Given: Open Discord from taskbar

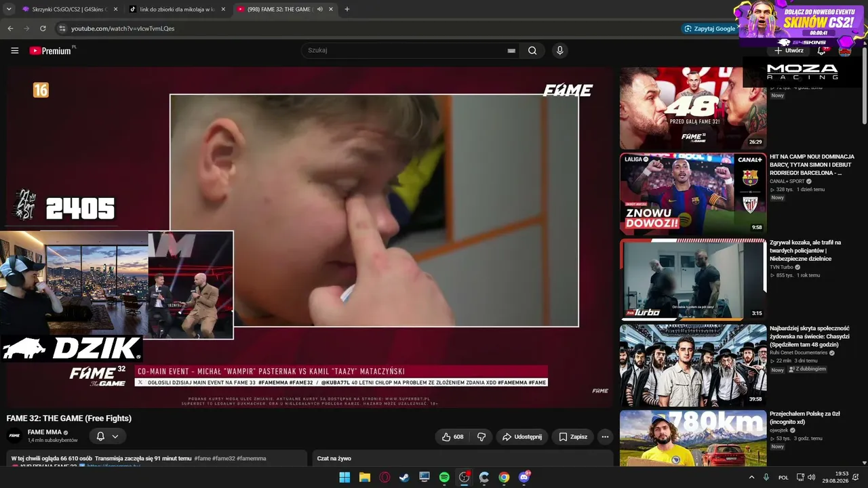Looking at the screenshot, I should point(524,477).
